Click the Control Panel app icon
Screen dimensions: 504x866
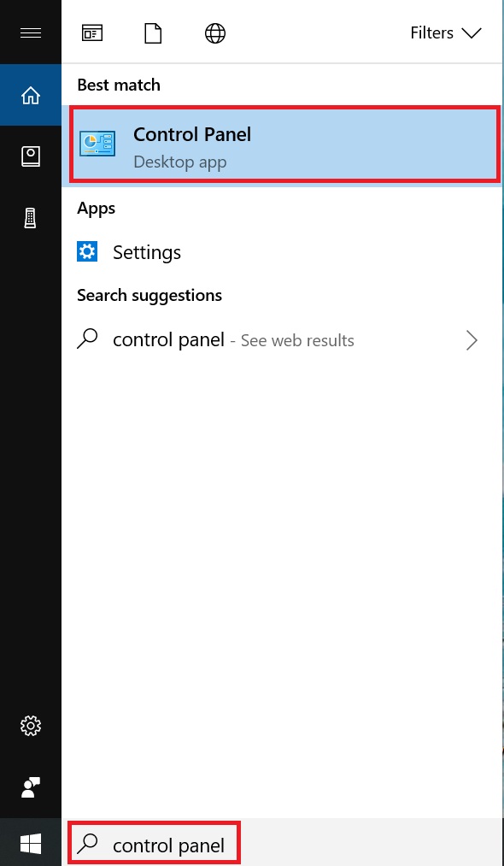click(97, 144)
